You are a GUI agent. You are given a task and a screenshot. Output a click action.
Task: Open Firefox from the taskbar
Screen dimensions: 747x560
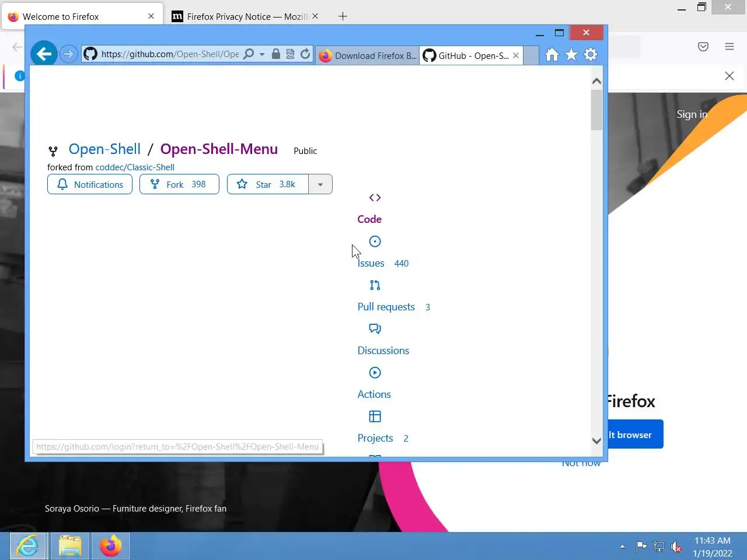coord(111,547)
